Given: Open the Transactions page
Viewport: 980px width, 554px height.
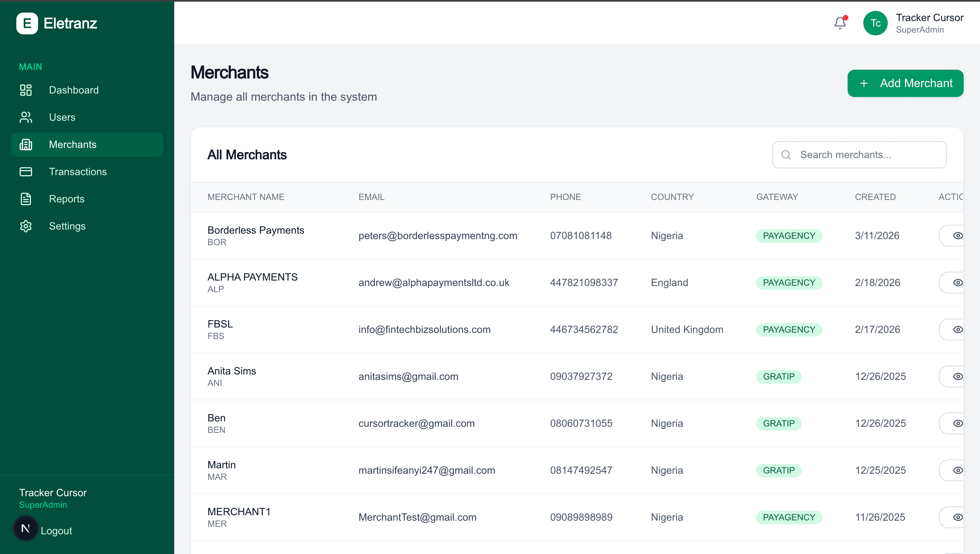Looking at the screenshot, I should (x=78, y=172).
